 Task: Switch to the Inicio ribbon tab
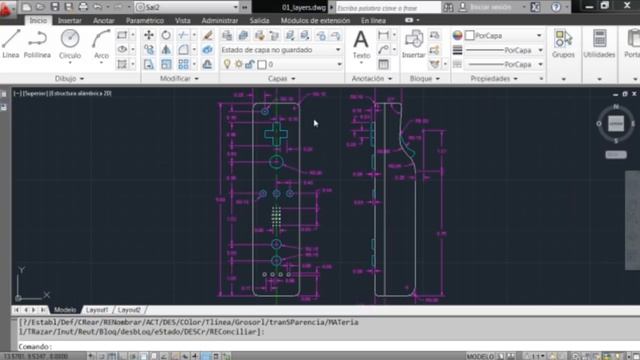coord(38,20)
